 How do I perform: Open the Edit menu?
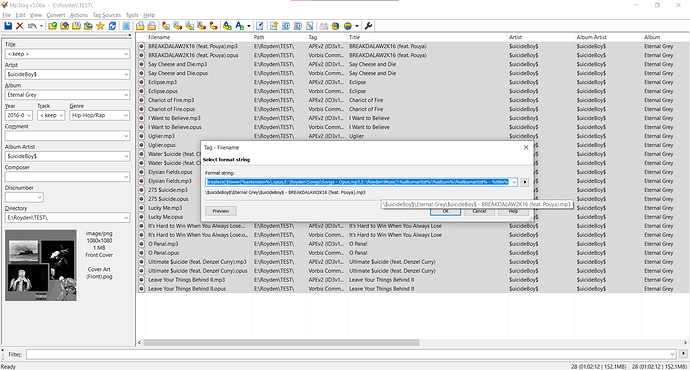point(20,15)
